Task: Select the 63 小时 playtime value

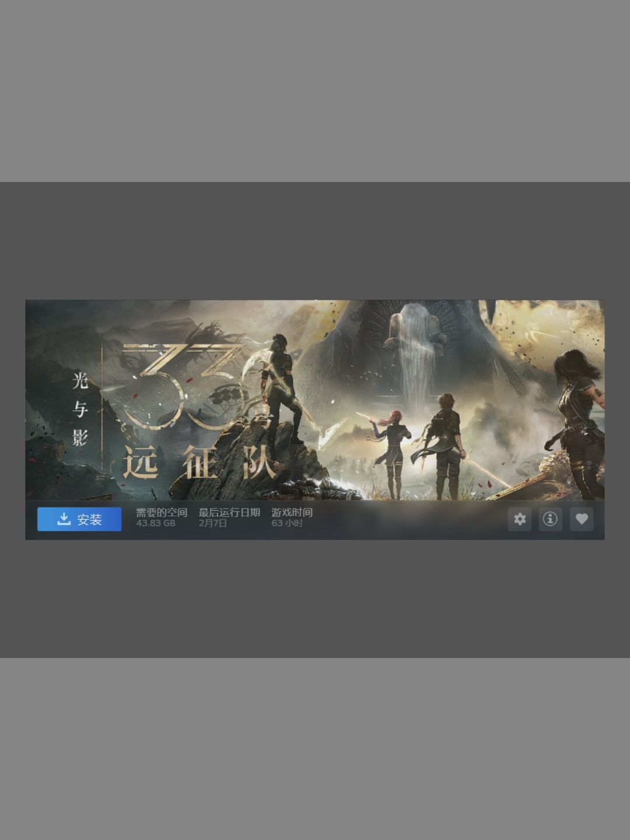Action: pos(287,523)
